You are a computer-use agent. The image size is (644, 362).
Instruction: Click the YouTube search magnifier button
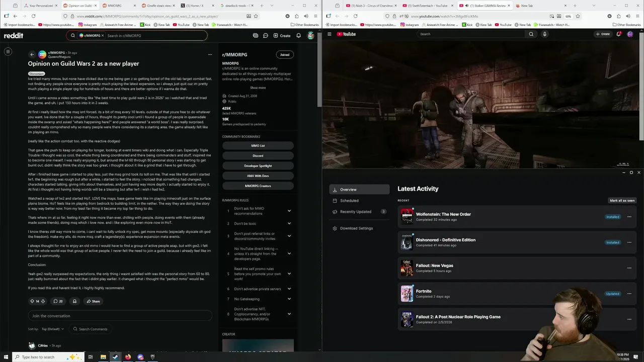click(x=531, y=34)
